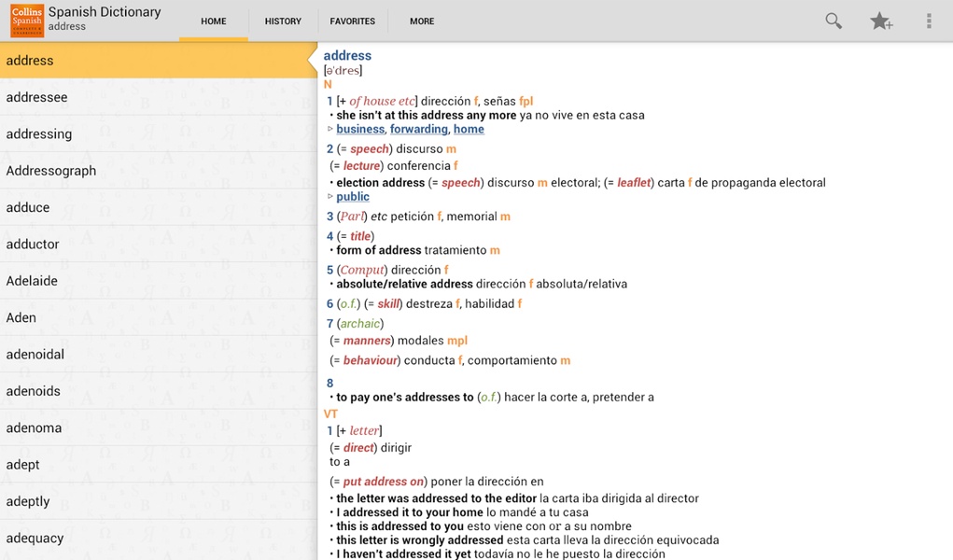Click '(= put address on)' sense indicator
Screen dimensions: 953x560
pos(379,482)
